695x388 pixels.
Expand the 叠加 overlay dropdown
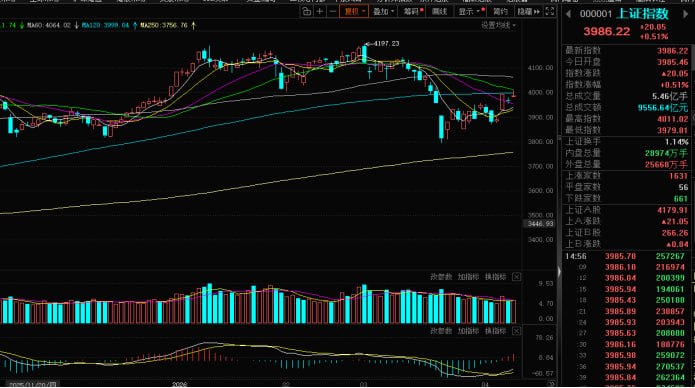[383, 12]
